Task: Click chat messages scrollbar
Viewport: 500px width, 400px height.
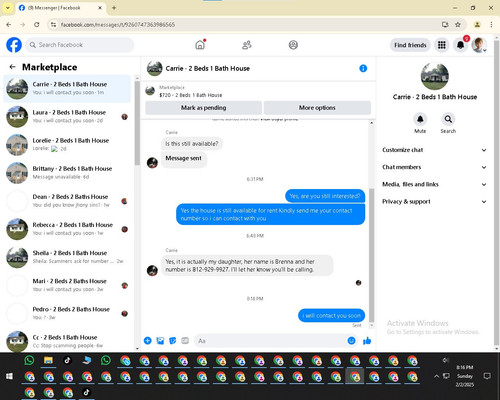Action: click(371, 255)
